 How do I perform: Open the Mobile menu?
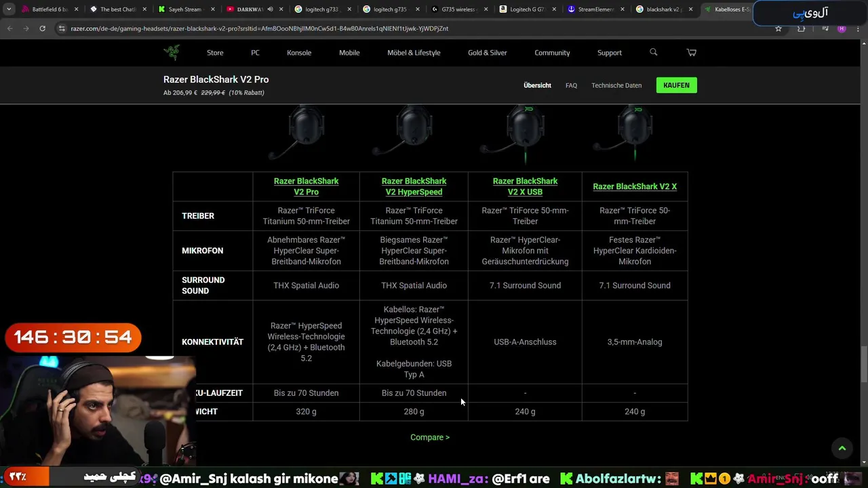pos(349,52)
